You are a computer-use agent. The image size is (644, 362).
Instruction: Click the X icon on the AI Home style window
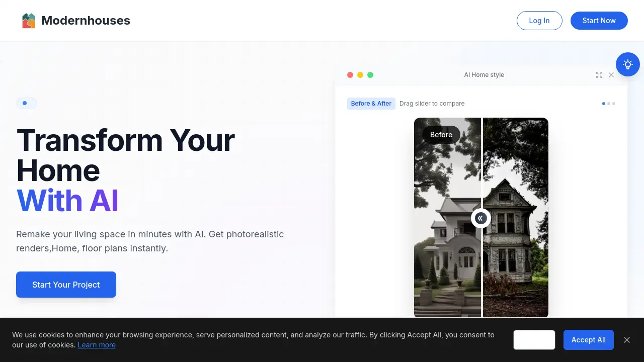tap(611, 75)
